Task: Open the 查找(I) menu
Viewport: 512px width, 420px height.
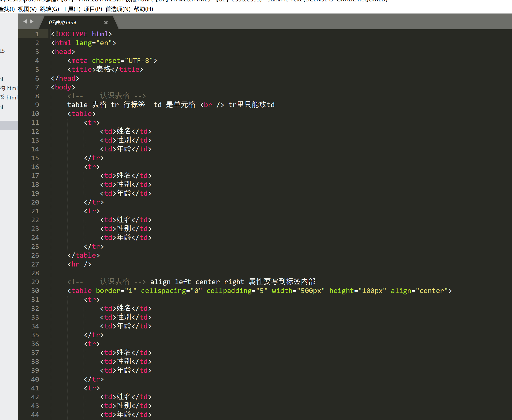Action: point(7,9)
